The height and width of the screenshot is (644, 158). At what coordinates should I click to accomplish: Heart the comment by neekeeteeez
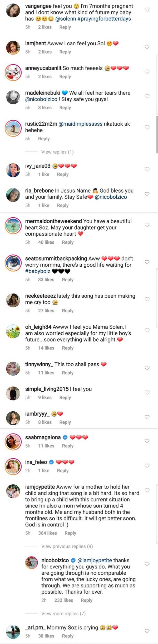[x=147, y=299]
